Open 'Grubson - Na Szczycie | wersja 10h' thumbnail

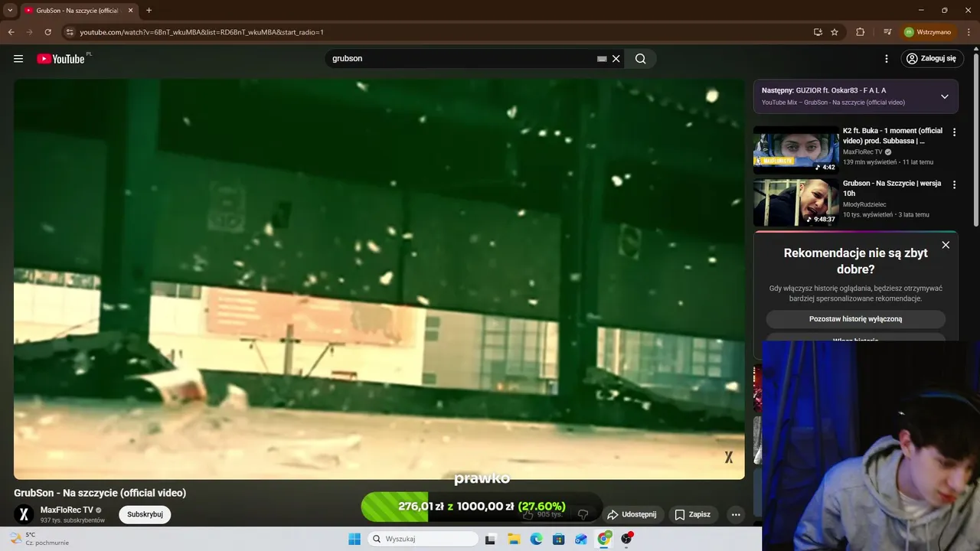(796, 203)
